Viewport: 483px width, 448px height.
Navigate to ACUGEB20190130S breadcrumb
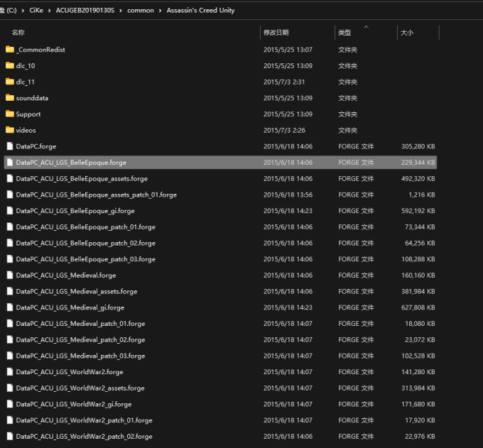(x=85, y=11)
